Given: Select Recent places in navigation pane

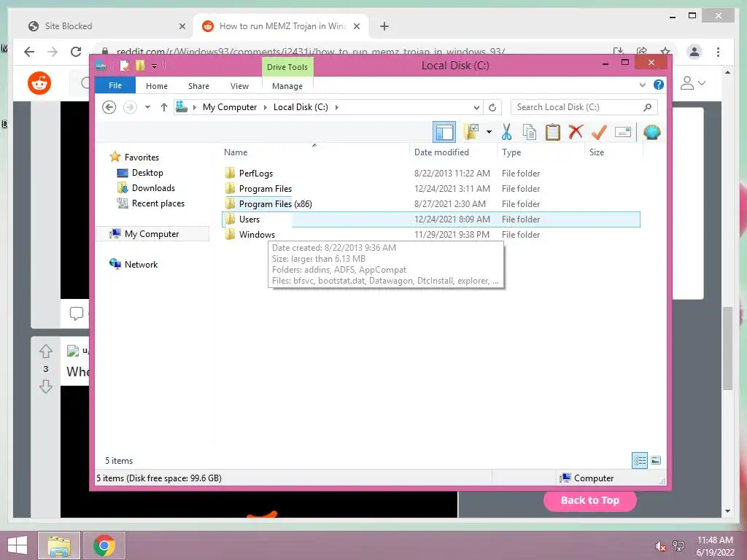Looking at the screenshot, I should [158, 203].
